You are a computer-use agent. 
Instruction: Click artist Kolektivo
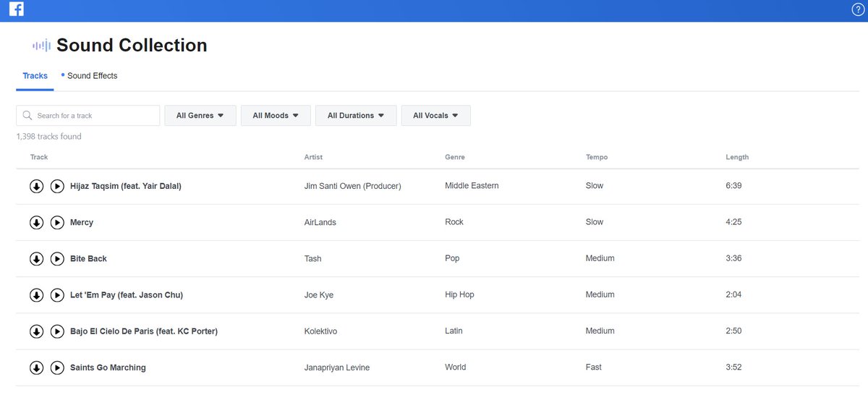[x=320, y=331]
